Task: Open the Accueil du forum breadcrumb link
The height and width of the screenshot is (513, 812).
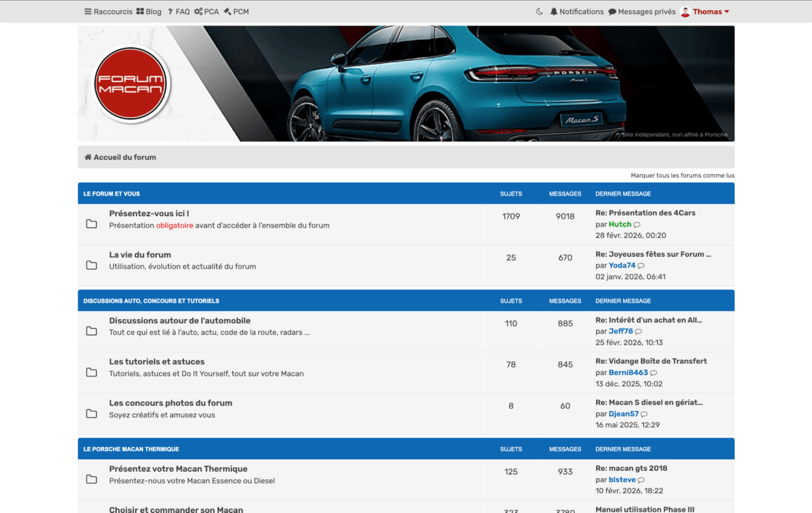Action: pos(125,157)
